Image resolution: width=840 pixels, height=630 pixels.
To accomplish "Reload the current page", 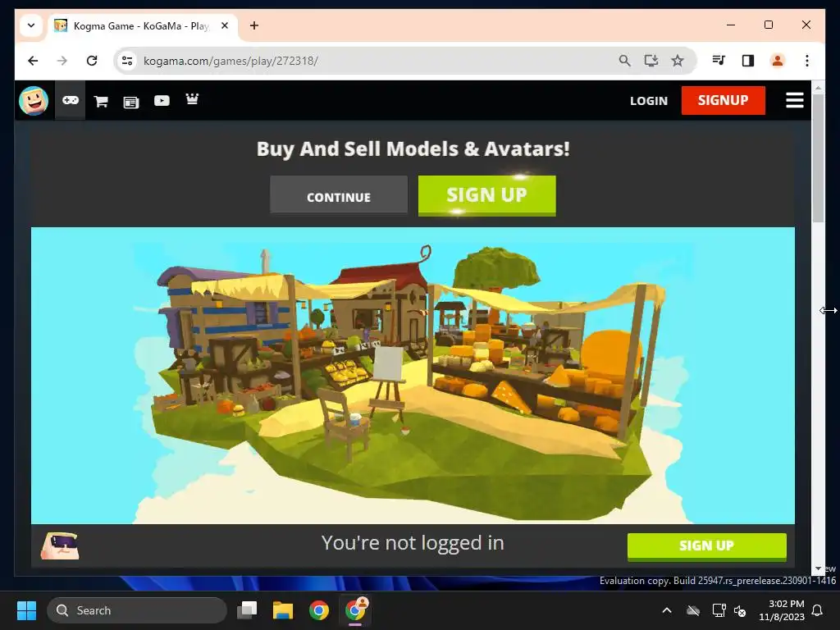I will tap(92, 61).
